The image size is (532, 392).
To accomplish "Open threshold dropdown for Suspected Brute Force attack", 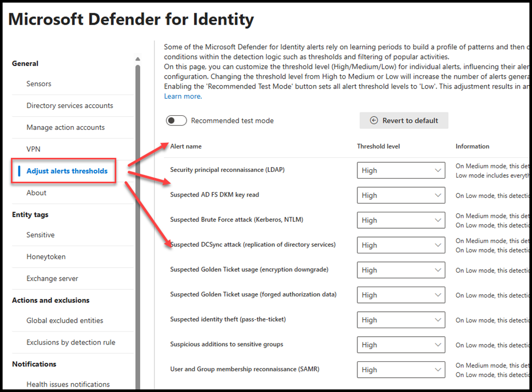I will [401, 220].
